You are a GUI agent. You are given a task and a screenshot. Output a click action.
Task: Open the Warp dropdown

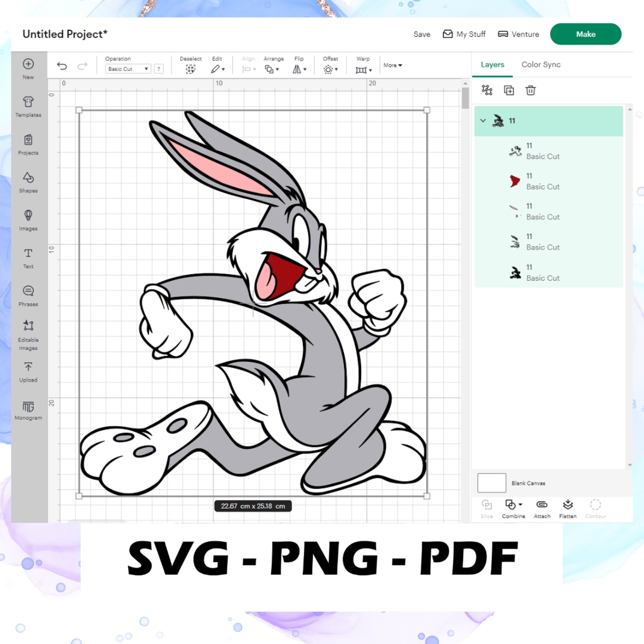coord(363,70)
